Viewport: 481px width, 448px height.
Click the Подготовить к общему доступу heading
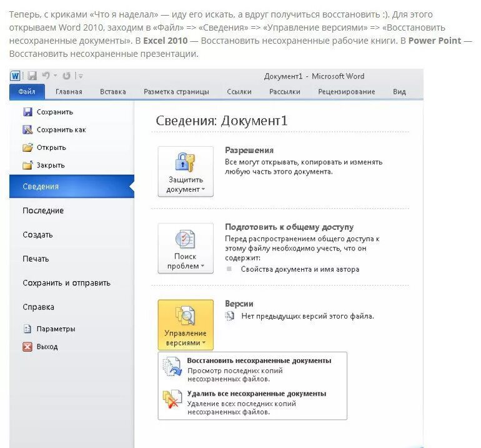point(289,227)
